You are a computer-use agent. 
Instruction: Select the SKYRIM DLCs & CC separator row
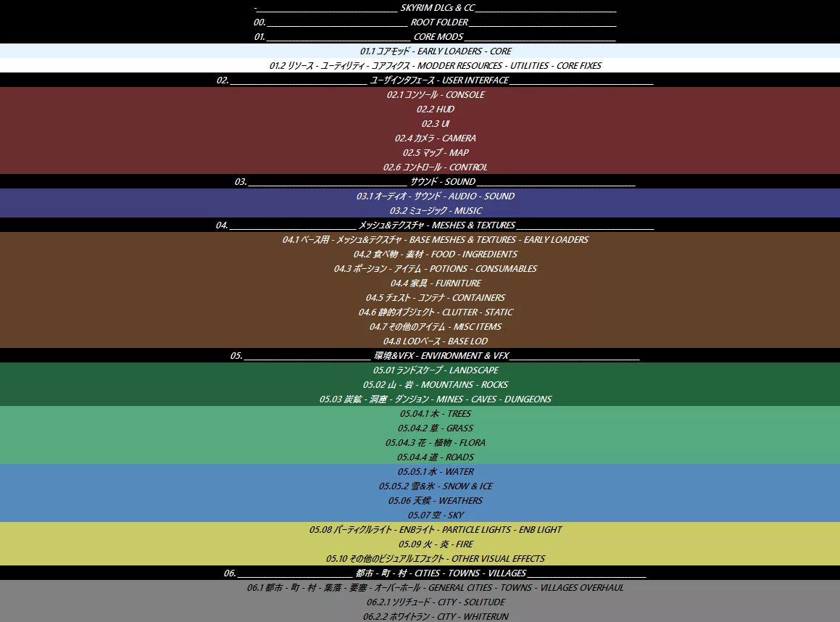[420, 7]
